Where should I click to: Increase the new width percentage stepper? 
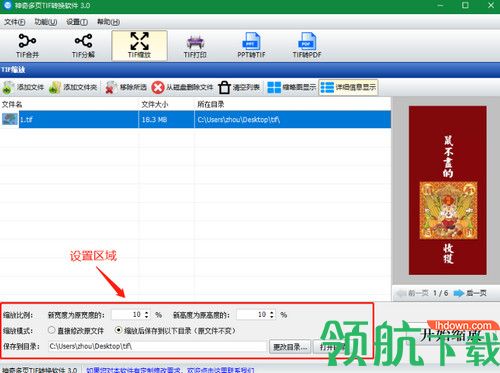pyautogui.click(x=147, y=313)
